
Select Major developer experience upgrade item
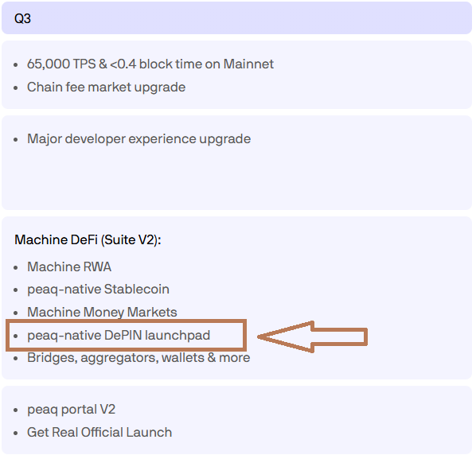[x=139, y=139]
